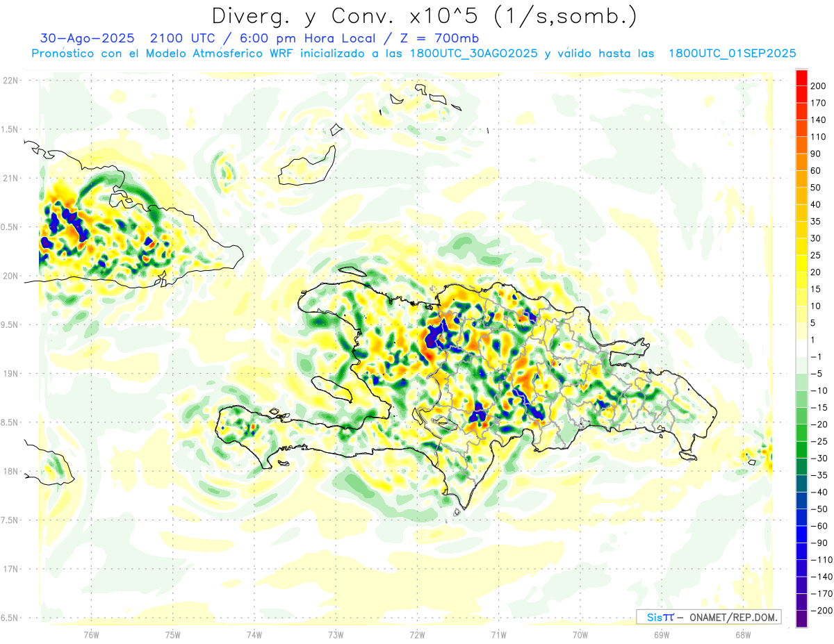Click the 22N latitude axis label
This screenshot has width=834, height=644.
(11, 81)
